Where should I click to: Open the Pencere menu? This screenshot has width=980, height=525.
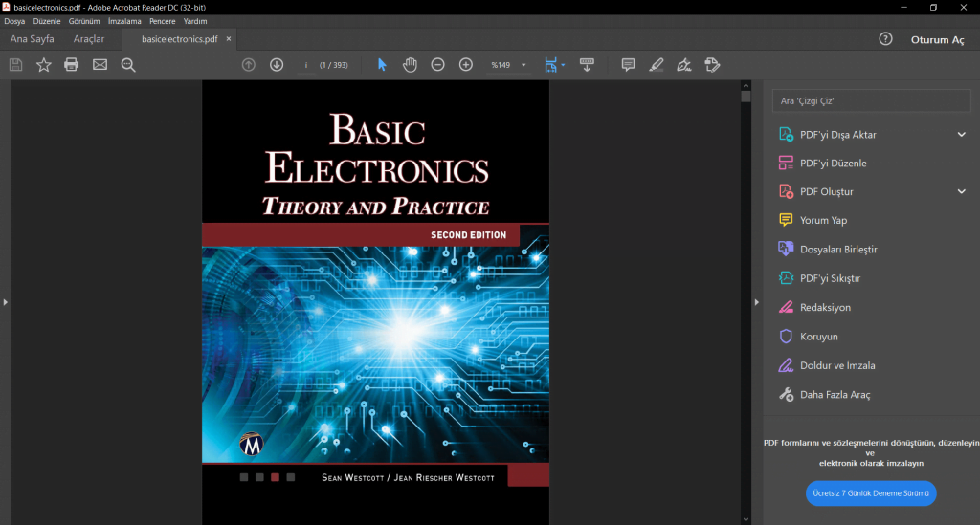[162, 21]
